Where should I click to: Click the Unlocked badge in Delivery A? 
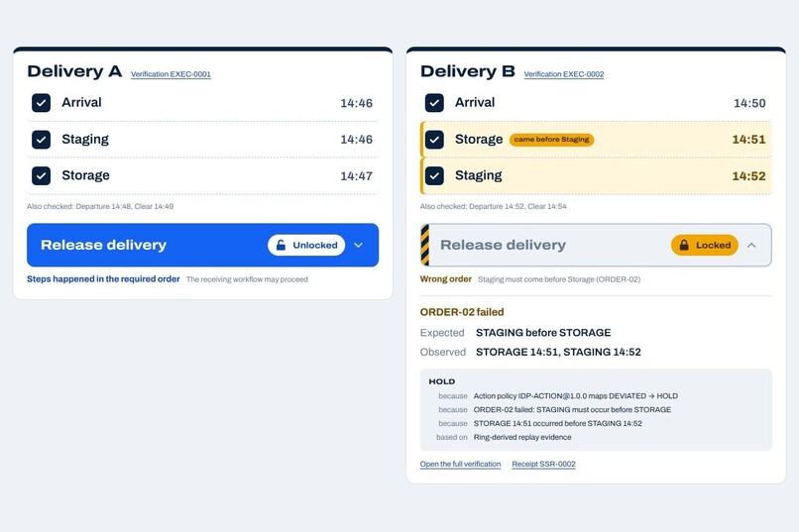306,245
